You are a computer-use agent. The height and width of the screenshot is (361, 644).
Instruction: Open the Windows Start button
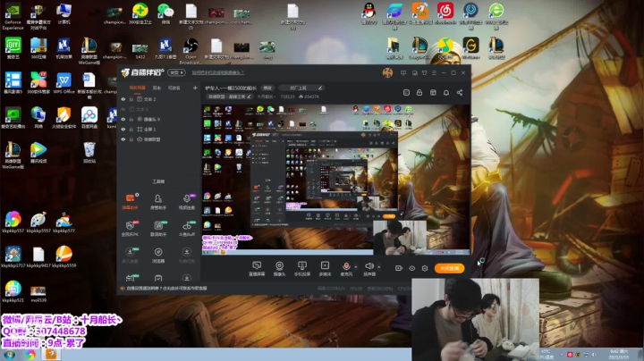click(x=10, y=355)
